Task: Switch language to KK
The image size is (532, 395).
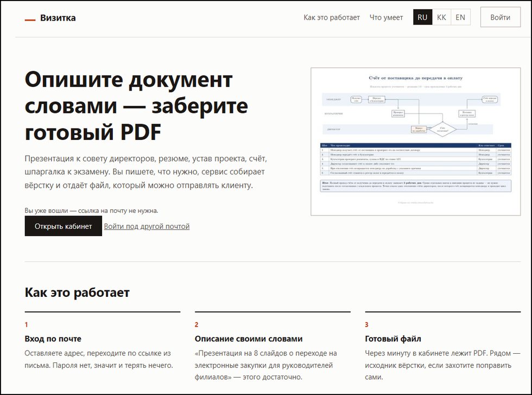Action: pos(441,17)
